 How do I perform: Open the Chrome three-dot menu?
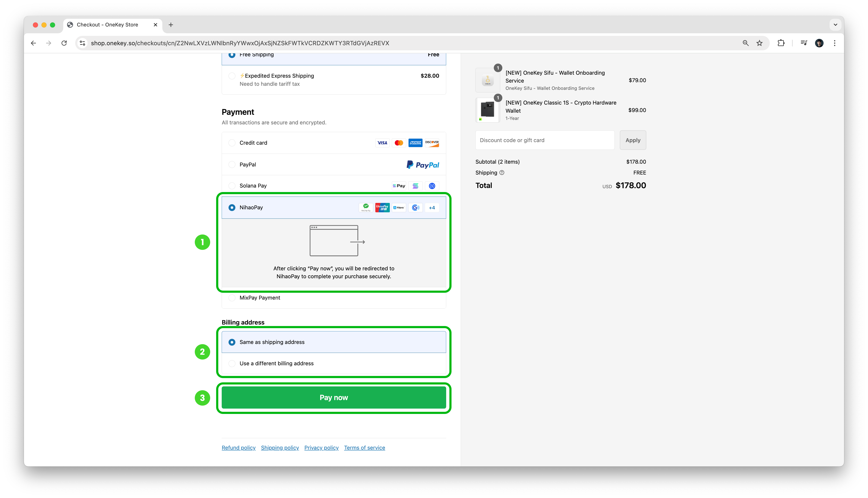(x=834, y=43)
